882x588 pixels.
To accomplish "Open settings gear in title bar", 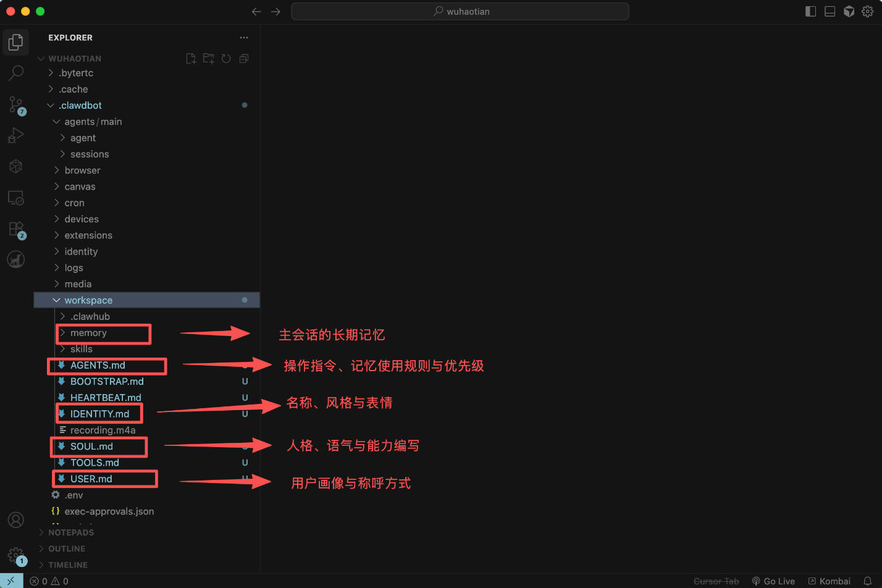I will pos(868,11).
